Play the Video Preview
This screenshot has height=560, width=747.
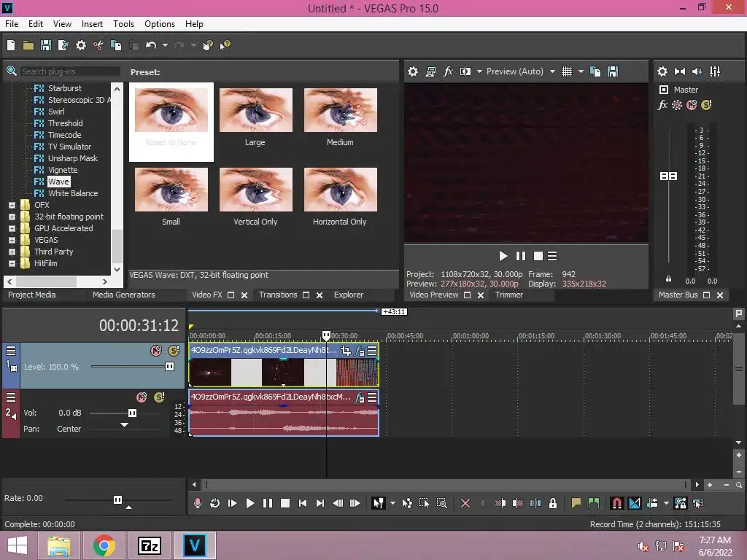(503, 256)
